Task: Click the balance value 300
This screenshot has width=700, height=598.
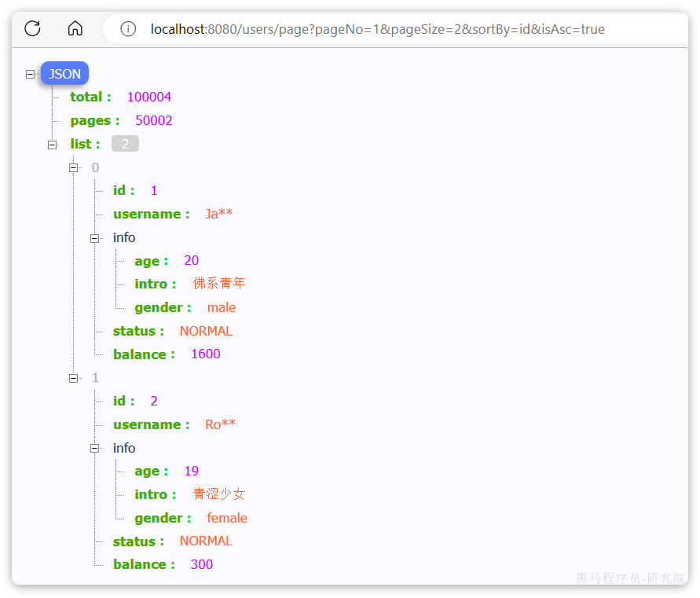Action: [202, 564]
